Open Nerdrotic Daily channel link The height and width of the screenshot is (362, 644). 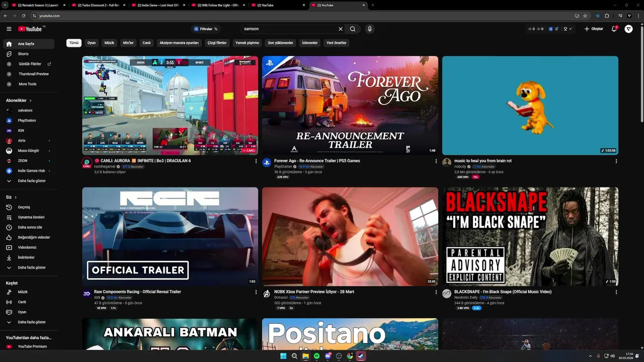click(465, 297)
